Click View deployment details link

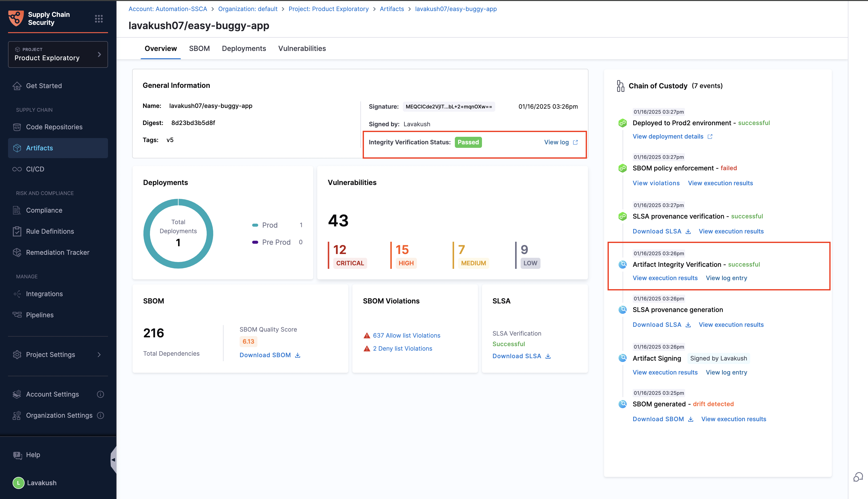pos(668,136)
